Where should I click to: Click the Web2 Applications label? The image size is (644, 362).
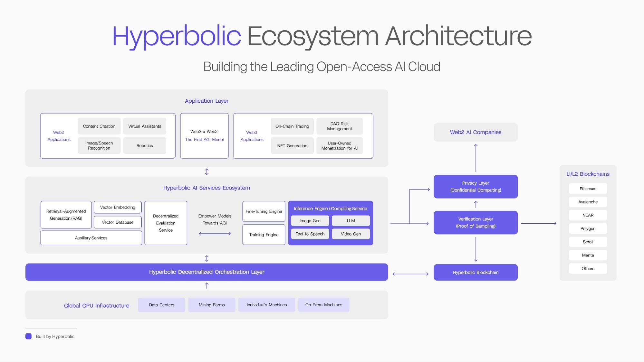(x=59, y=136)
